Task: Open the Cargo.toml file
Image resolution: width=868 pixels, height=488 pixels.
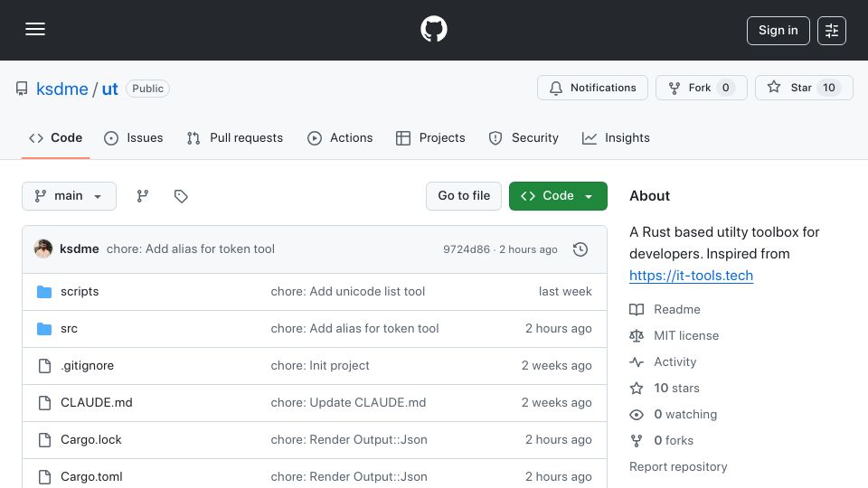Action: pyautogui.click(x=91, y=477)
